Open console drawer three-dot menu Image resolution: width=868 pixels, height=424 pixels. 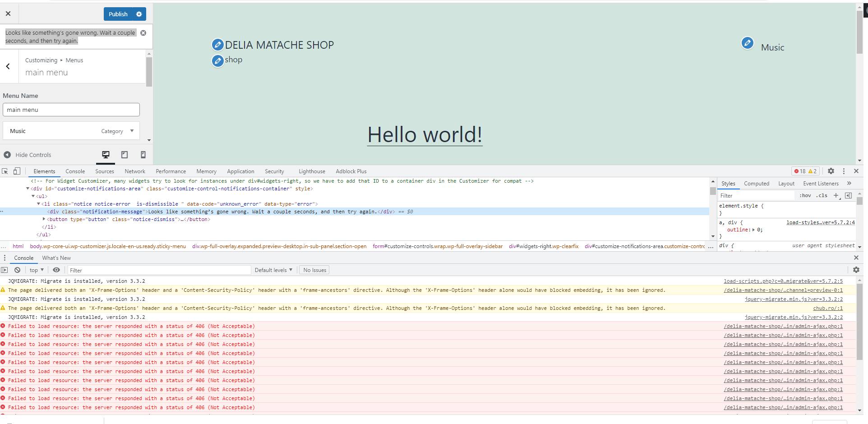pos(5,258)
